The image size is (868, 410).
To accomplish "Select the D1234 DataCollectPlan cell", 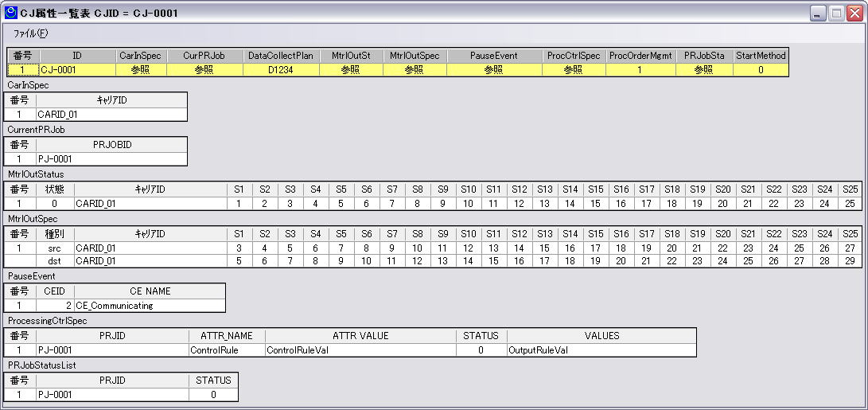I will pos(281,70).
